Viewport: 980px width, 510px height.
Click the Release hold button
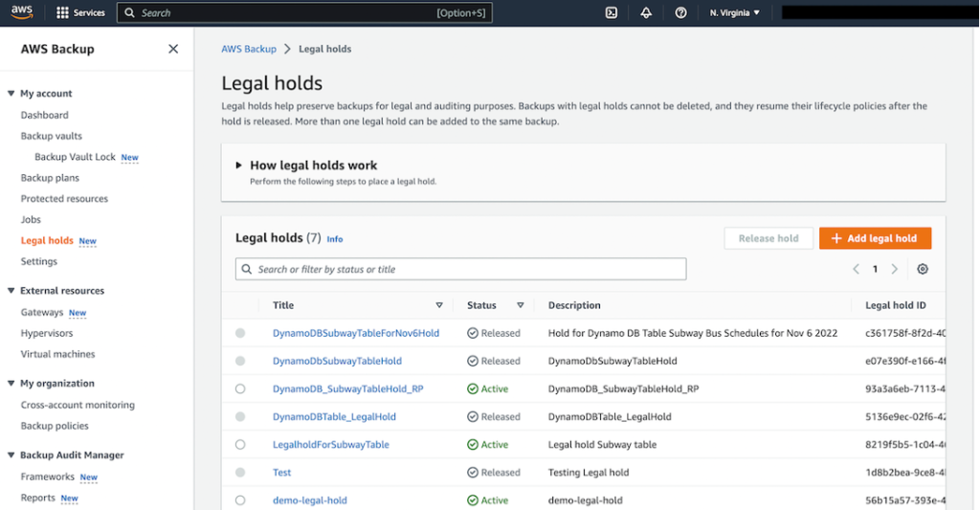coord(768,238)
